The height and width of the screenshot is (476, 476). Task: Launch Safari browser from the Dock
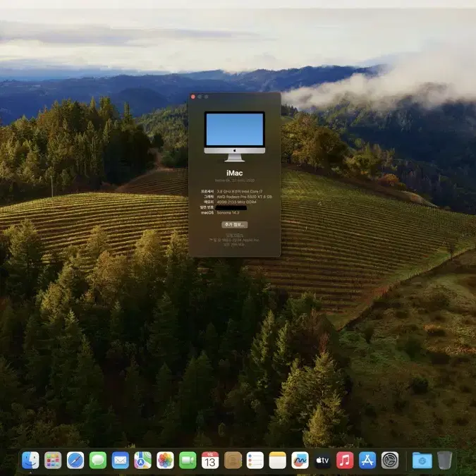pyautogui.click(x=75, y=460)
